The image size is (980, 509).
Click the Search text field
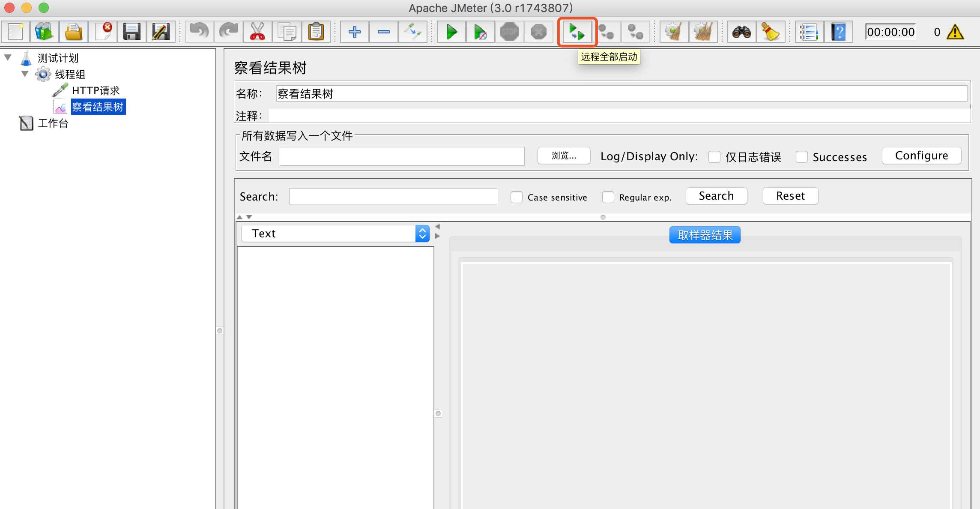pos(393,196)
